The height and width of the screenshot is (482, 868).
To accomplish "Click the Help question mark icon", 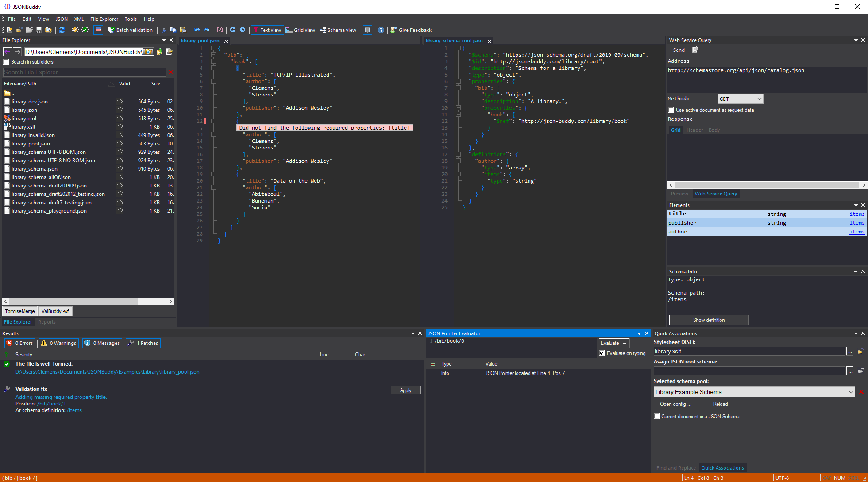I will tap(381, 30).
